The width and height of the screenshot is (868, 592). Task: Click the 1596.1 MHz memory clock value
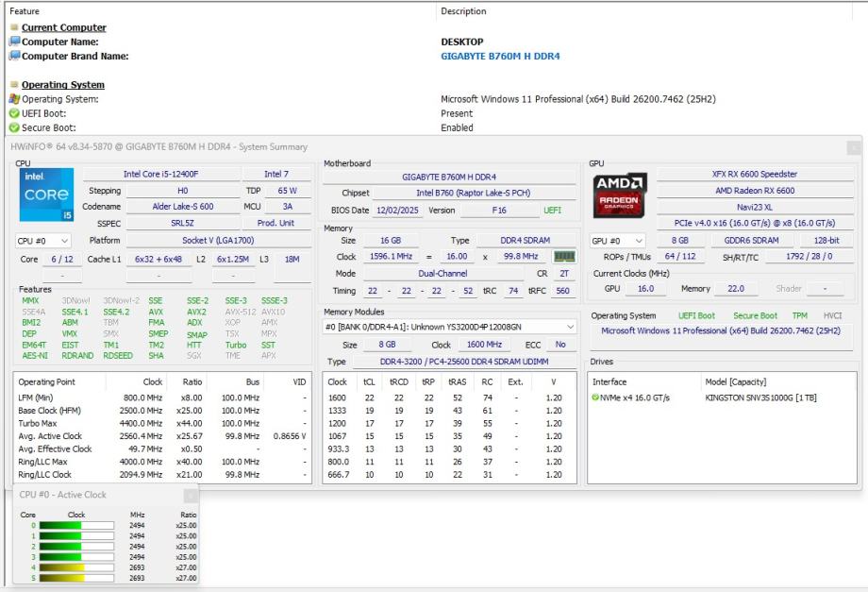tap(391, 257)
